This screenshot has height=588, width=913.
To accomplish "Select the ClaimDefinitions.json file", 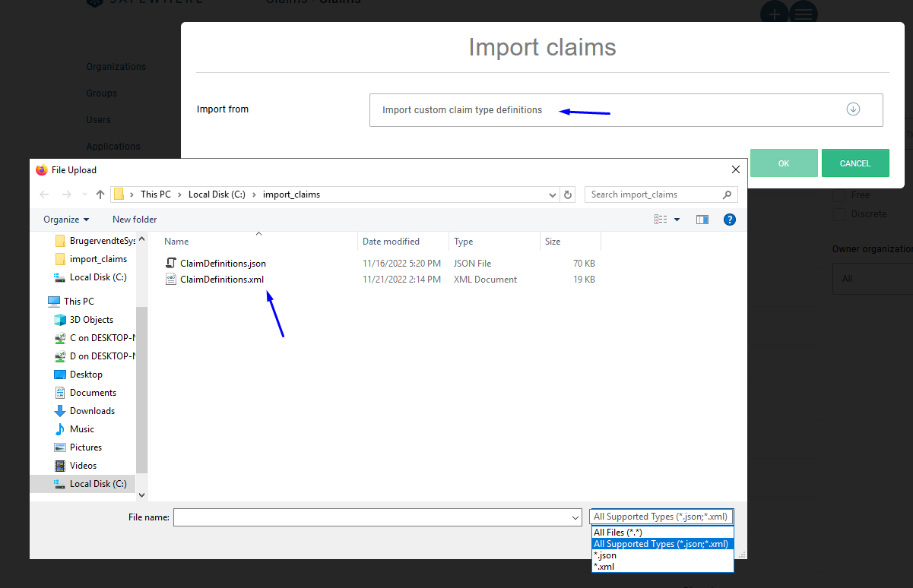I will pyautogui.click(x=223, y=264).
